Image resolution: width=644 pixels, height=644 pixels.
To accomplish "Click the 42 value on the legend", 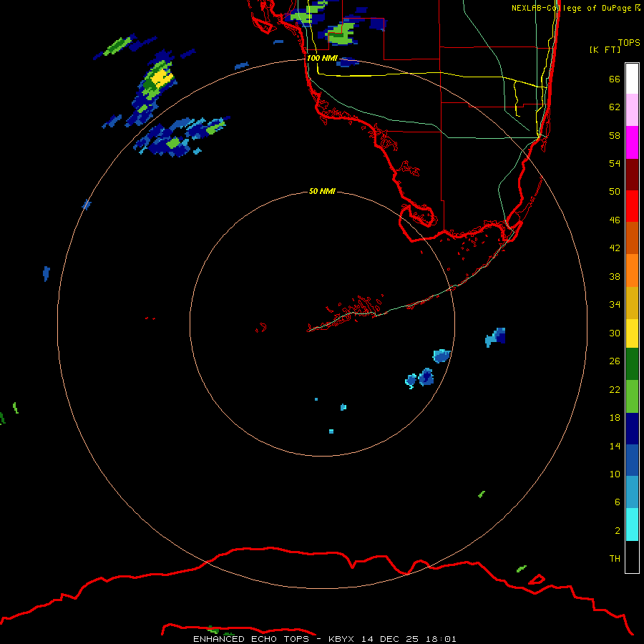I will click(x=615, y=248).
